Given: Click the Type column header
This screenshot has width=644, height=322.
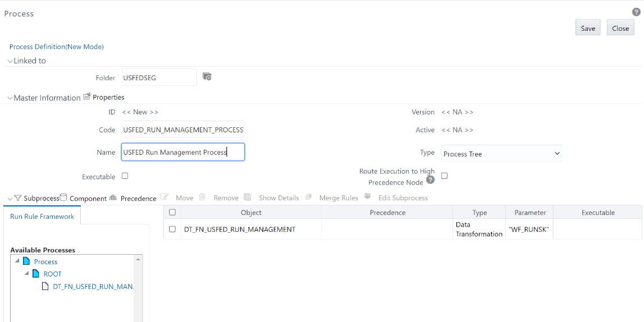Looking at the screenshot, I should (x=479, y=213).
